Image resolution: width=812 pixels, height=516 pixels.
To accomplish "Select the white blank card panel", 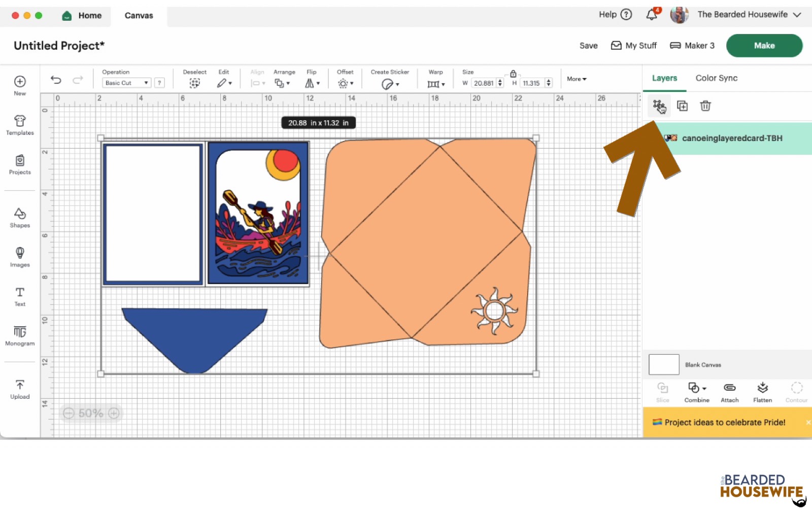I will 153,213.
